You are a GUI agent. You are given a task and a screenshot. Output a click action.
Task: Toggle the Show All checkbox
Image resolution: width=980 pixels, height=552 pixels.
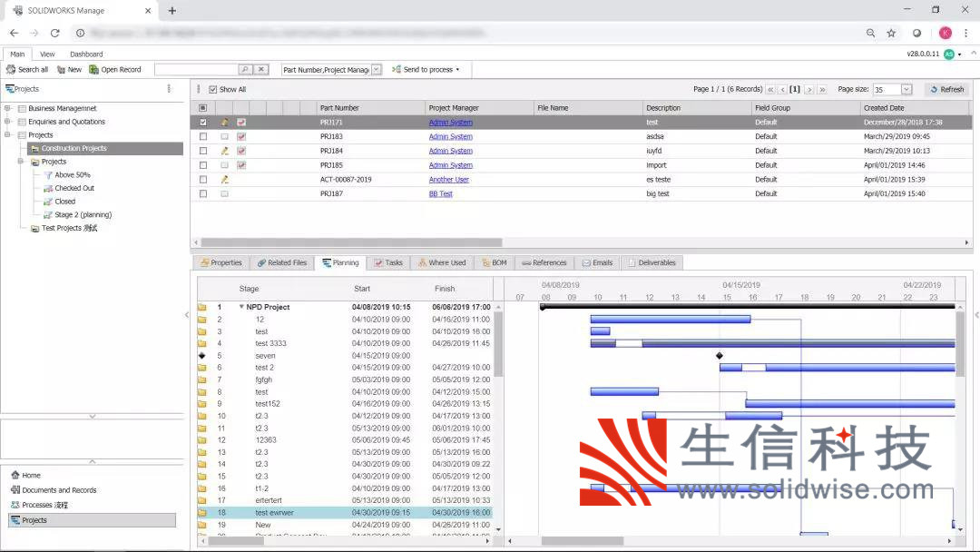(x=213, y=89)
